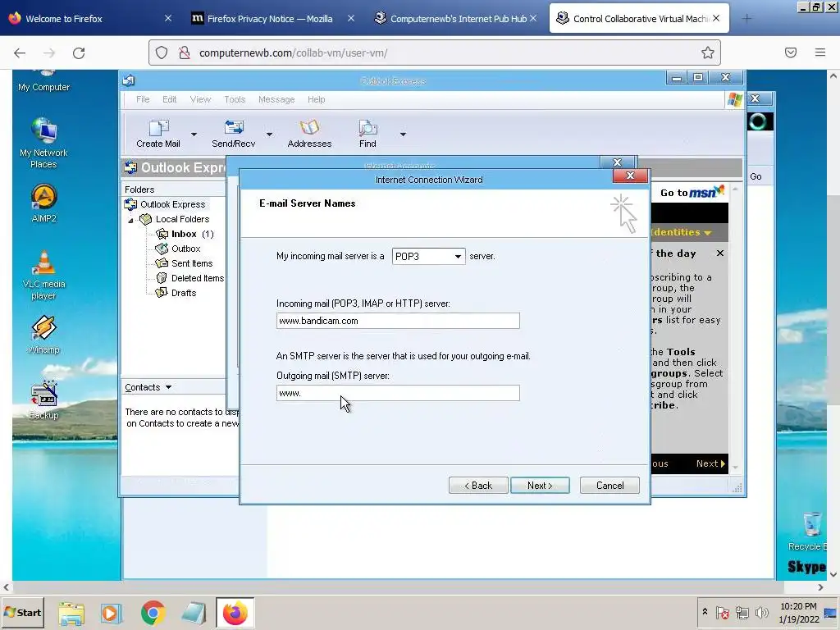Click the volume speaker tray icon
The height and width of the screenshot is (630, 840).
click(761, 612)
